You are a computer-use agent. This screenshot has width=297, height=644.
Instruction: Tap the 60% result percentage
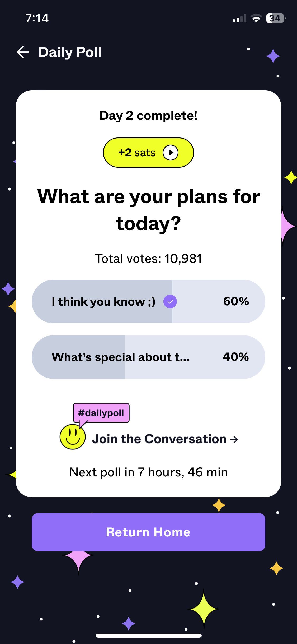pos(236,301)
